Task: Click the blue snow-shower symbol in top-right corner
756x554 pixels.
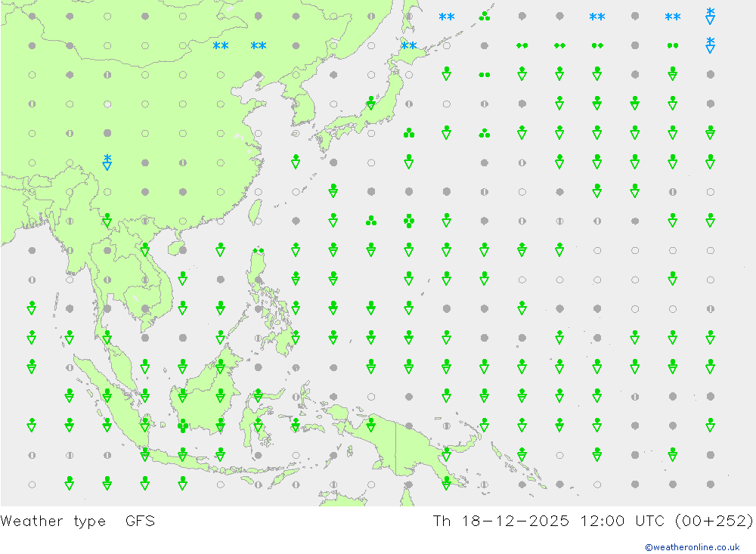Action: (x=710, y=16)
